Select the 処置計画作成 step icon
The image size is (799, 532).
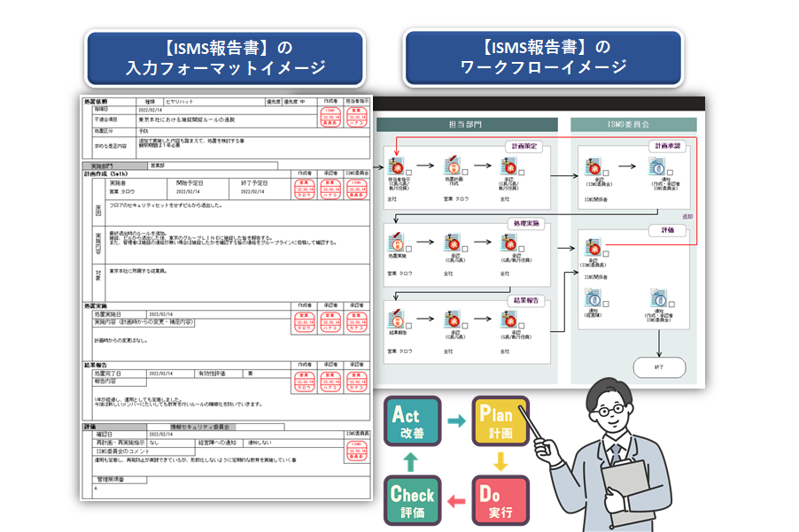click(x=451, y=166)
